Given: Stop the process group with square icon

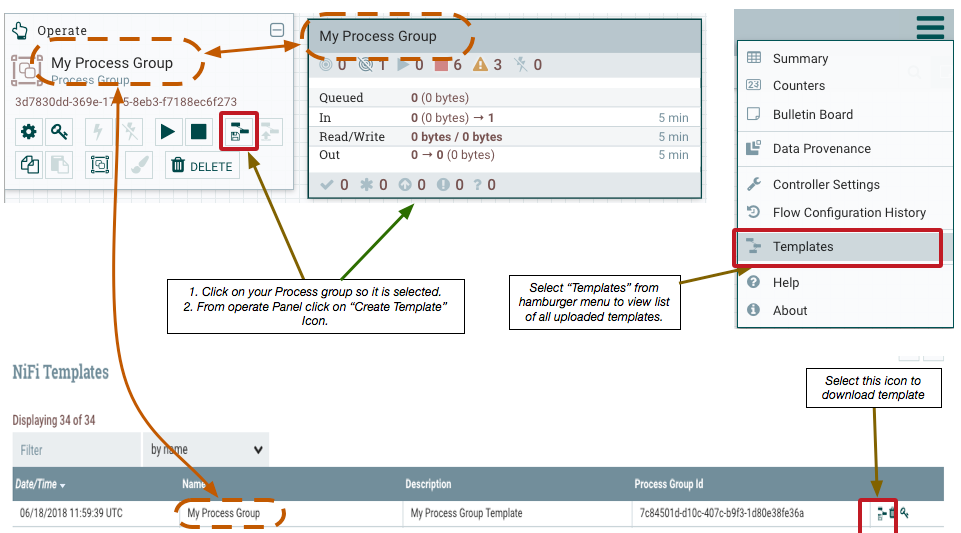Looking at the screenshot, I should click(199, 131).
